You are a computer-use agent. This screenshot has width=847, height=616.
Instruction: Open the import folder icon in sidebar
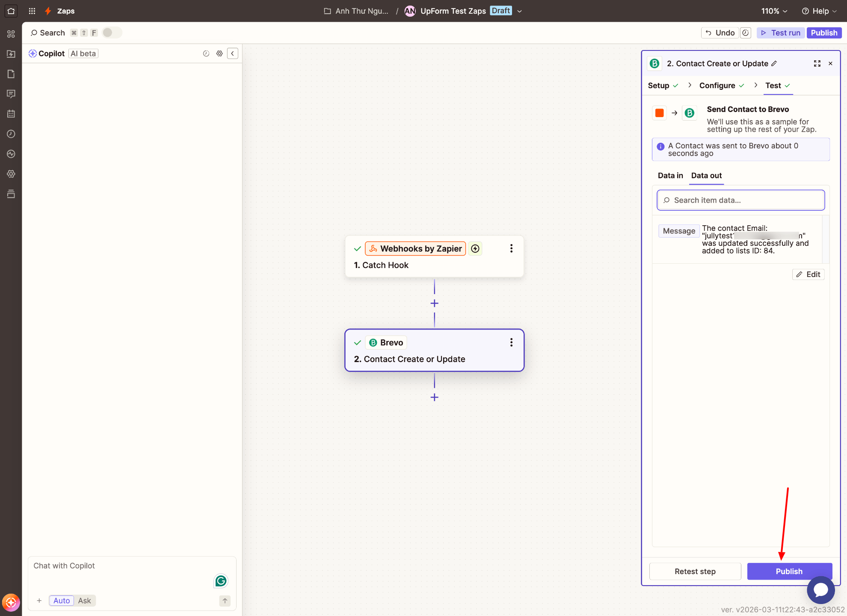click(11, 54)
